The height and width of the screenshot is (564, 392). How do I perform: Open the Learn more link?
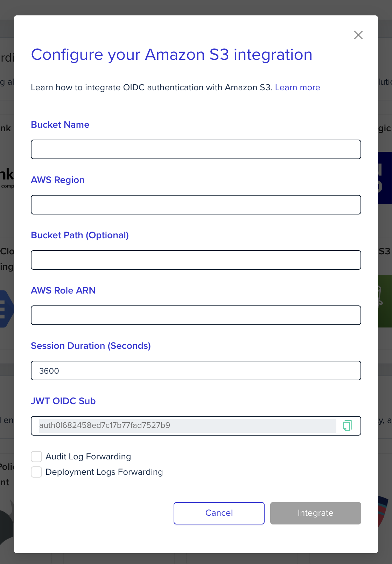[x=297, y=87]
